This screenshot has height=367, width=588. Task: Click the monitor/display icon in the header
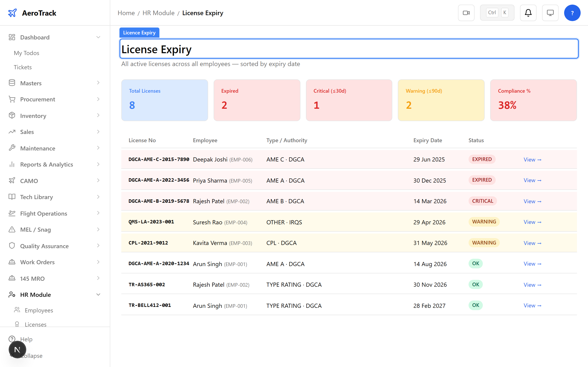(x=550, y=13)
